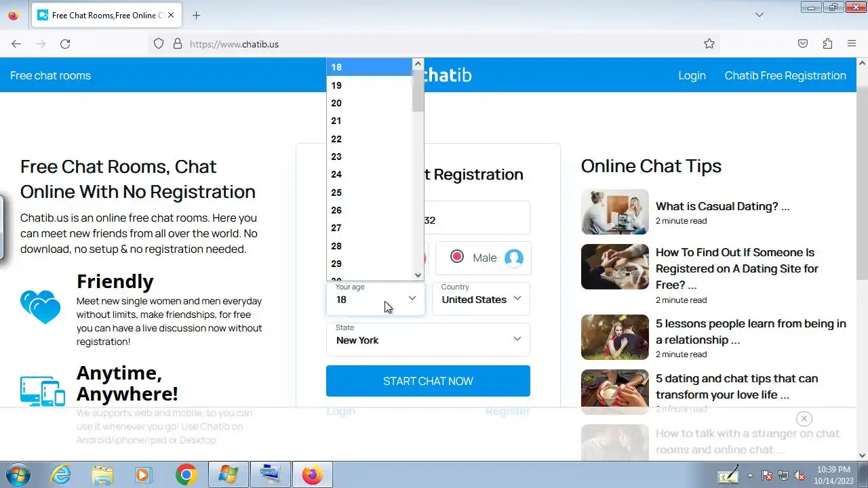Image resolution: width=868 pixels, height=488 pixels.
Task: Close the bottom ad with the X icon
Action: [x=804, y=418]
